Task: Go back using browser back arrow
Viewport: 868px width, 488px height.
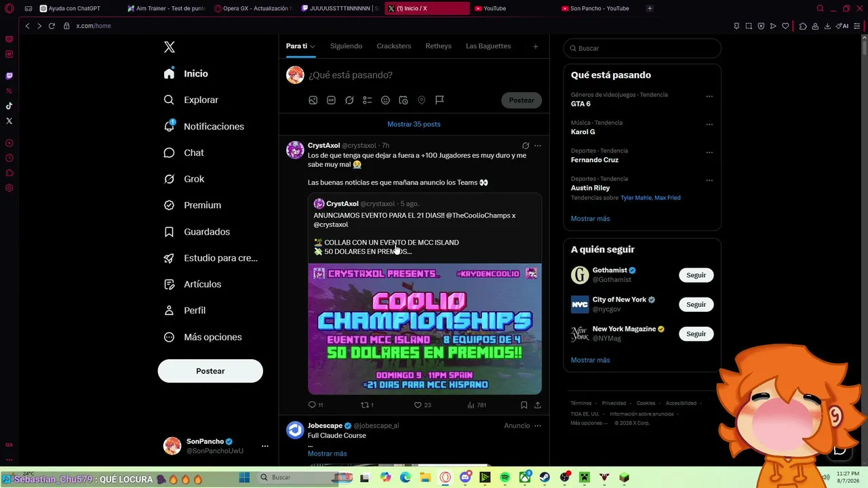Action: point(27,26)
